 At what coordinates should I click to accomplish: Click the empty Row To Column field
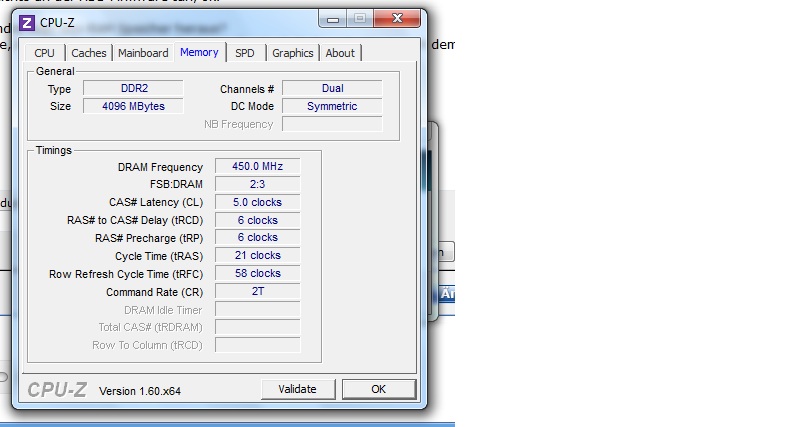(257, 345)
